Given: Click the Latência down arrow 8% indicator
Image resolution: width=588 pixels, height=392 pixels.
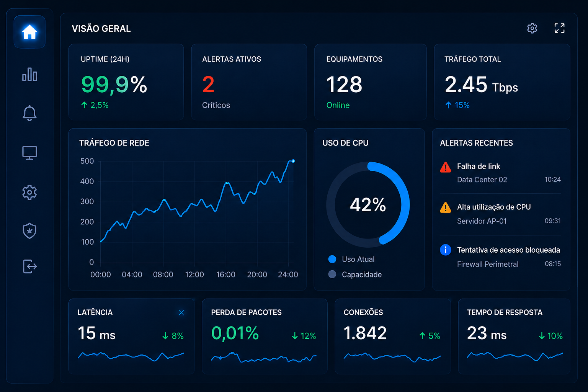Looking at the screenshot, I should coord(173,336).
